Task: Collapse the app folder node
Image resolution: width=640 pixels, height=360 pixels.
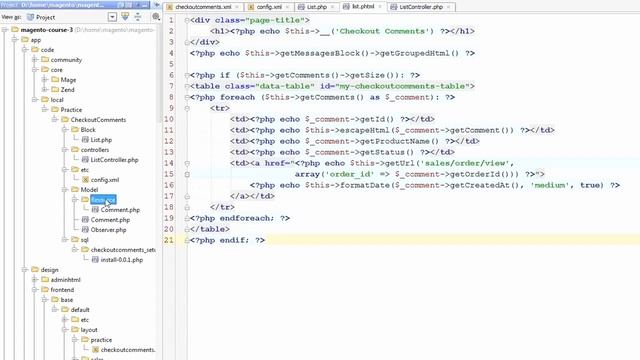Action: (x=15, y=40)
